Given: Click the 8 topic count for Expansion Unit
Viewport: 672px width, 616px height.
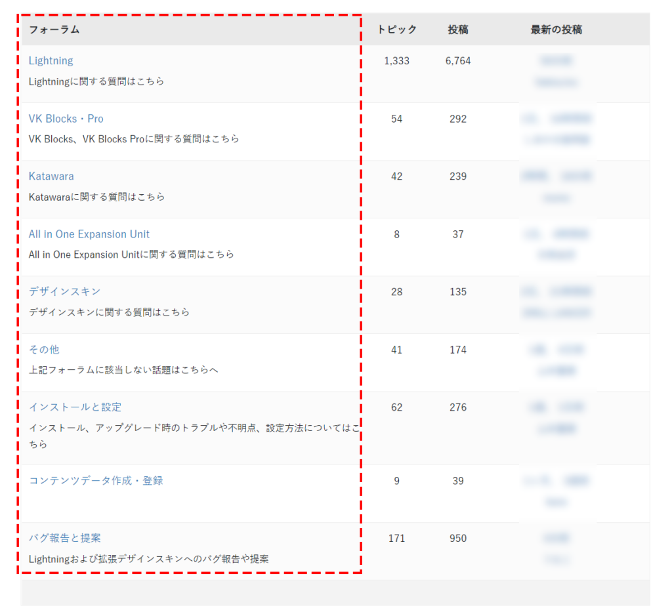Looking at the screenshot, I should point(396,234).
